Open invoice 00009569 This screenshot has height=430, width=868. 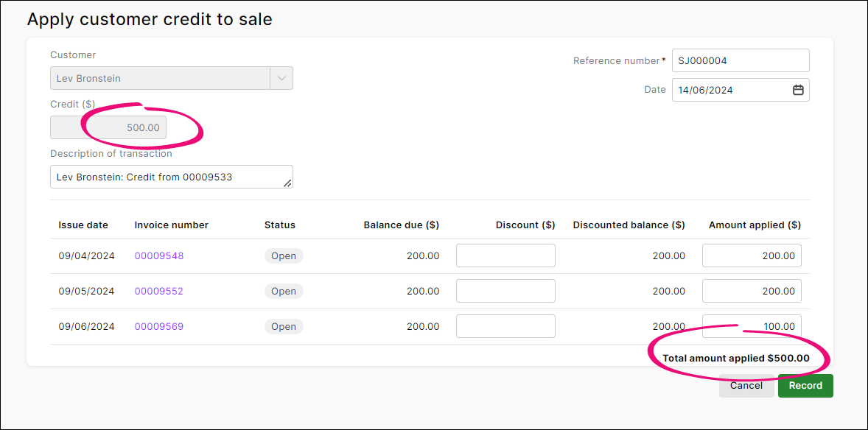(158, 326)
